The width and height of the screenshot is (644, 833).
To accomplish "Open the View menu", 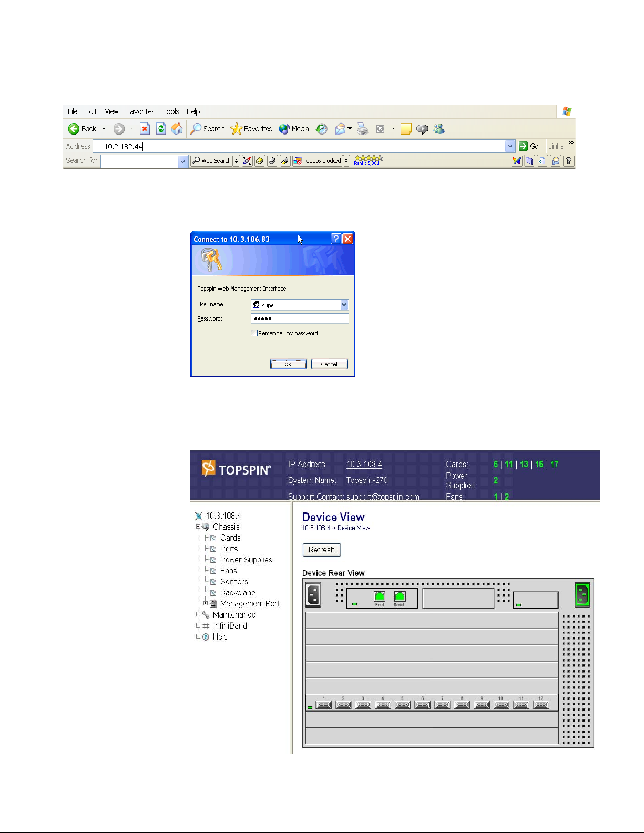I will (111, 111).
